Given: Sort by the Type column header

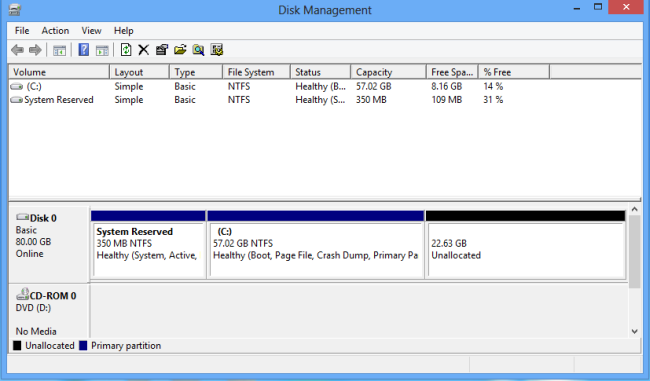Looking at the screenshot, I should tap(196, 72).
